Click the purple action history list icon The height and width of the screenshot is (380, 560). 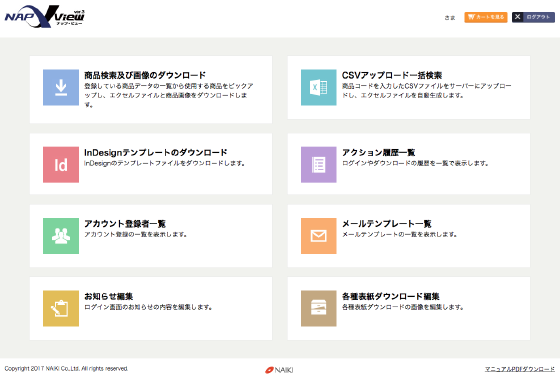coord(319,165)
